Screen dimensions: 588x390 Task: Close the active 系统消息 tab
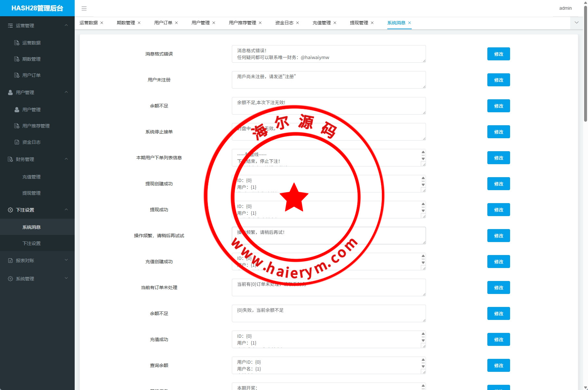tap(409, 23)
